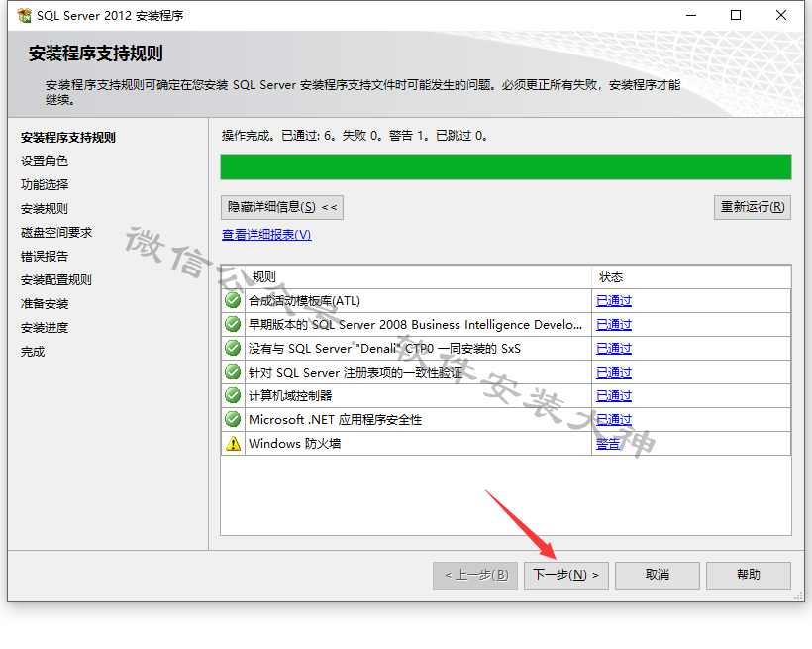This screenshot has width=812, height=649.
Task: Click the disabled 上一步(B) button
Action: tap(475, 576)
